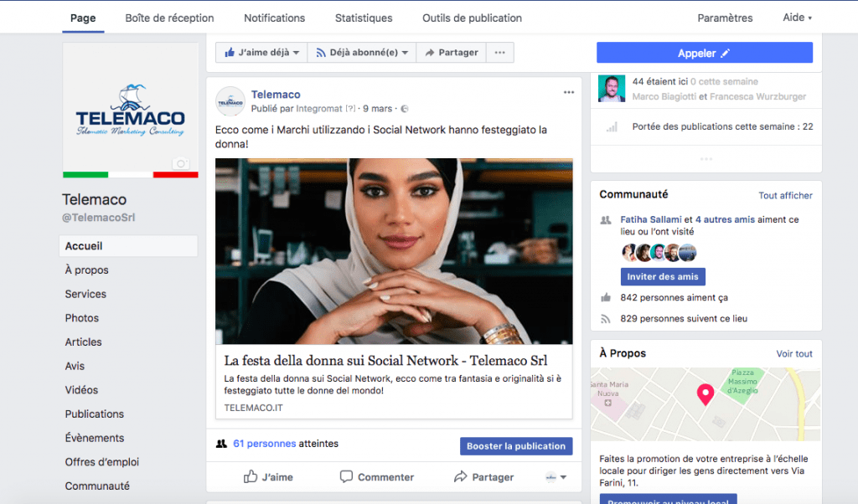
Task: Click the Telemaco logo profile picture
Action: pos(130,111)
